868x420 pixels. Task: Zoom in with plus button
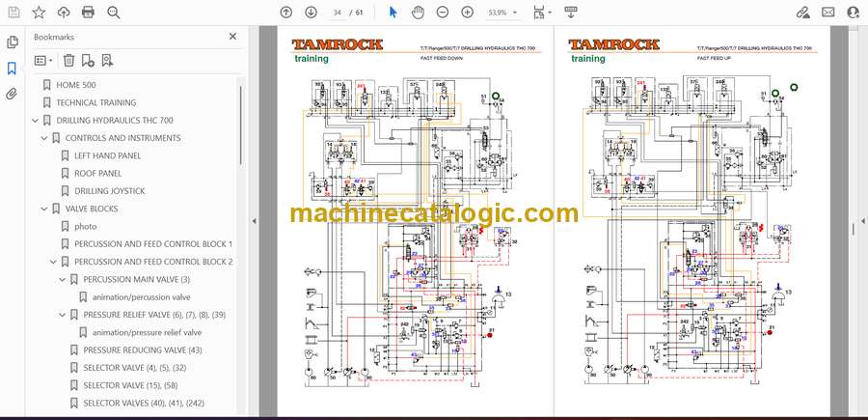[x=467, y=13]
